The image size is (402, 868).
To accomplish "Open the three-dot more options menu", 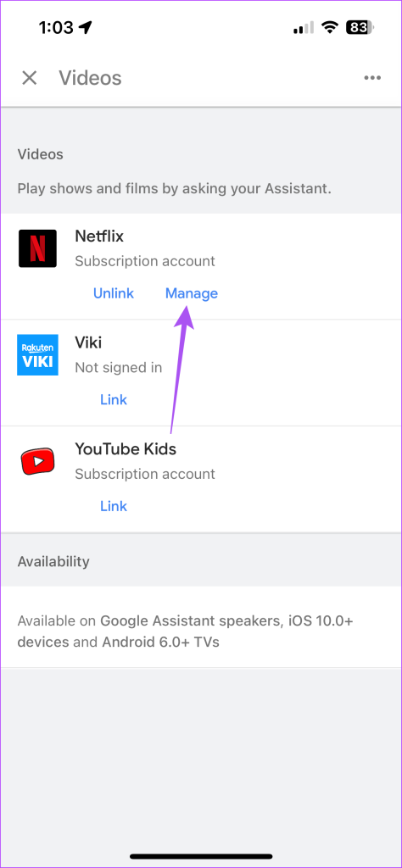I will tap(372, 78).
